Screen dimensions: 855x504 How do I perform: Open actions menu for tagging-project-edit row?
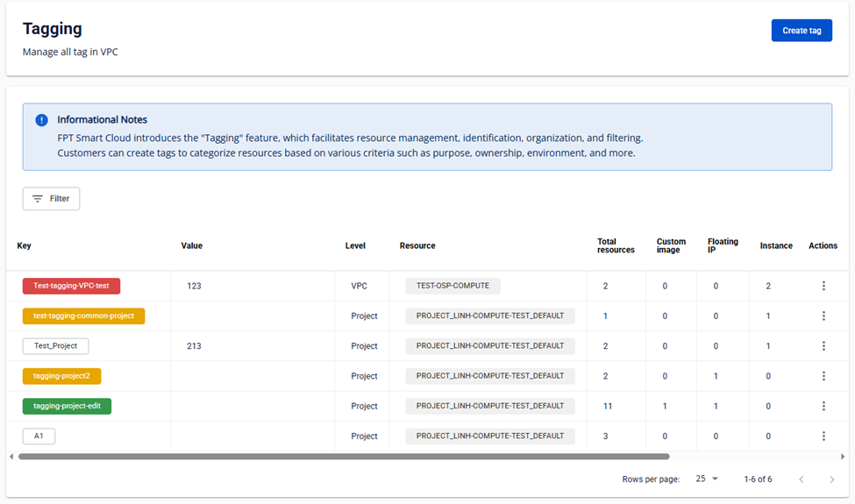[x=823, y=406]
